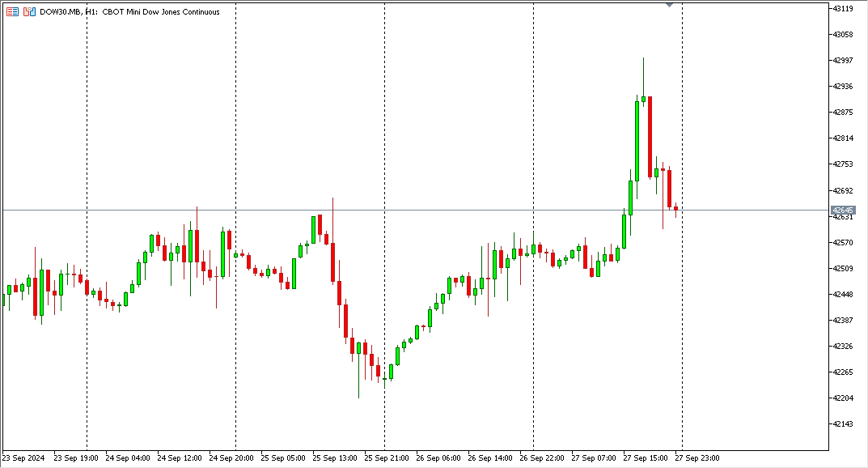868x468 pixels.
Task: Click the 42570 price axis label
Action: pos(843,243)
